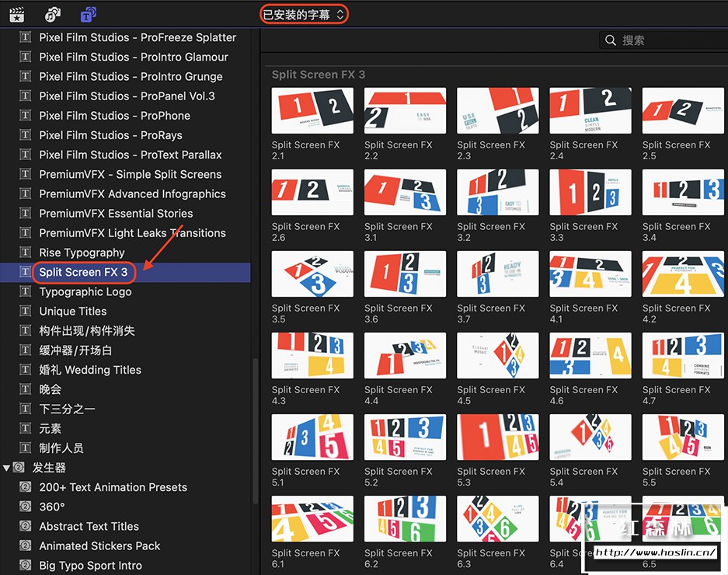Click generator icon beside Abstract Text Titles
The height and width of the screenshot is (575, 728).
[26, 526]
